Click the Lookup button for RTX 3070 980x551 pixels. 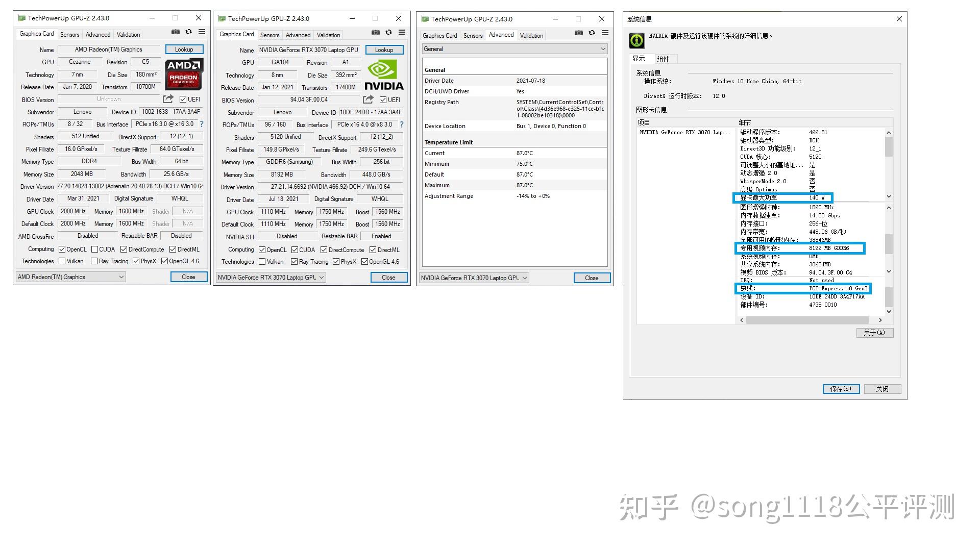(384, 49)
